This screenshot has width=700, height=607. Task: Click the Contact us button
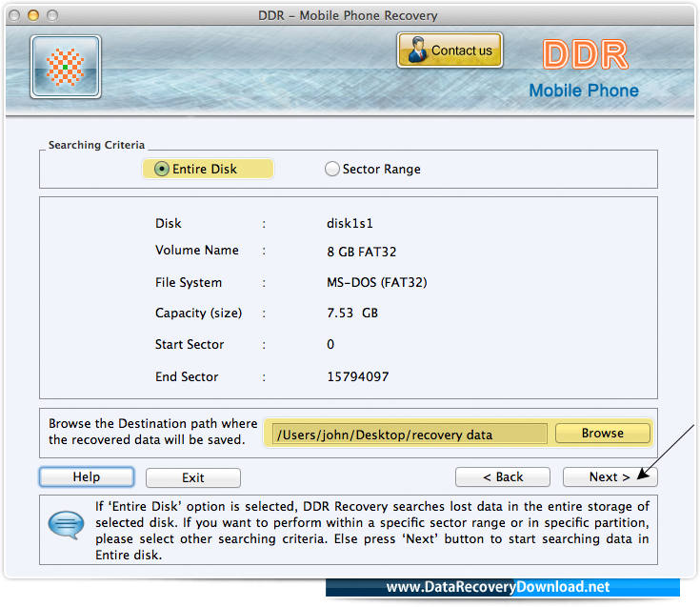click(x=450, y=50)
